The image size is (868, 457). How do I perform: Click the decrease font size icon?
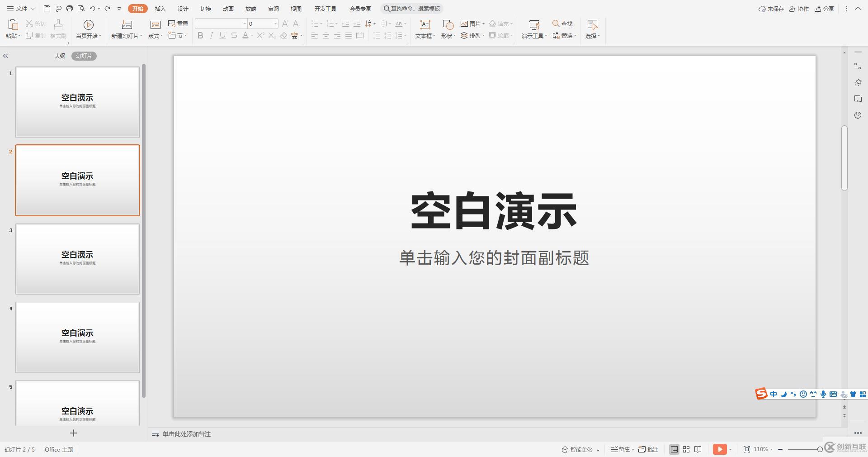click(x=296, y=24)
